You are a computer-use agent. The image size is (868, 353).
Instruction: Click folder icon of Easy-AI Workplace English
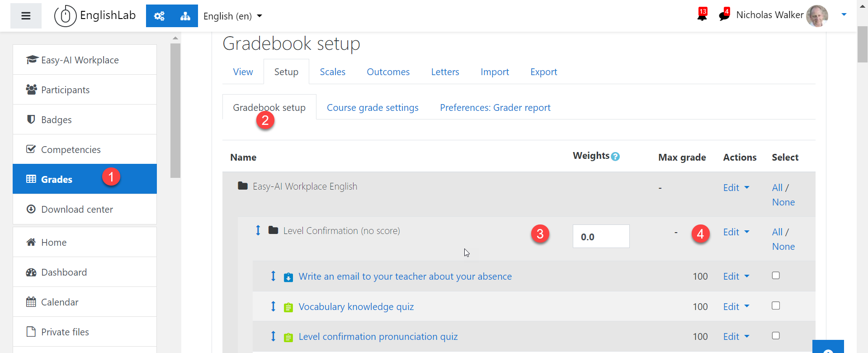(243, 186)
